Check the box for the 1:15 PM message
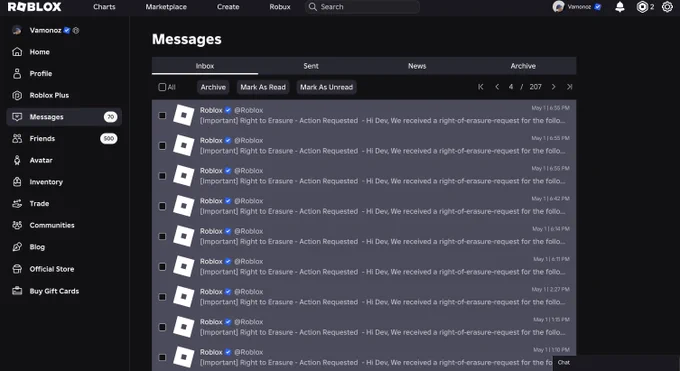680x371 pixels. pyautogui.click(x=162, y=327)
